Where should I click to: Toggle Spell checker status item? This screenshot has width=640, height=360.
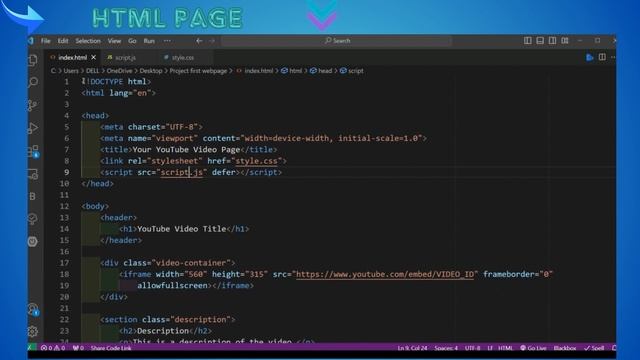594,348
